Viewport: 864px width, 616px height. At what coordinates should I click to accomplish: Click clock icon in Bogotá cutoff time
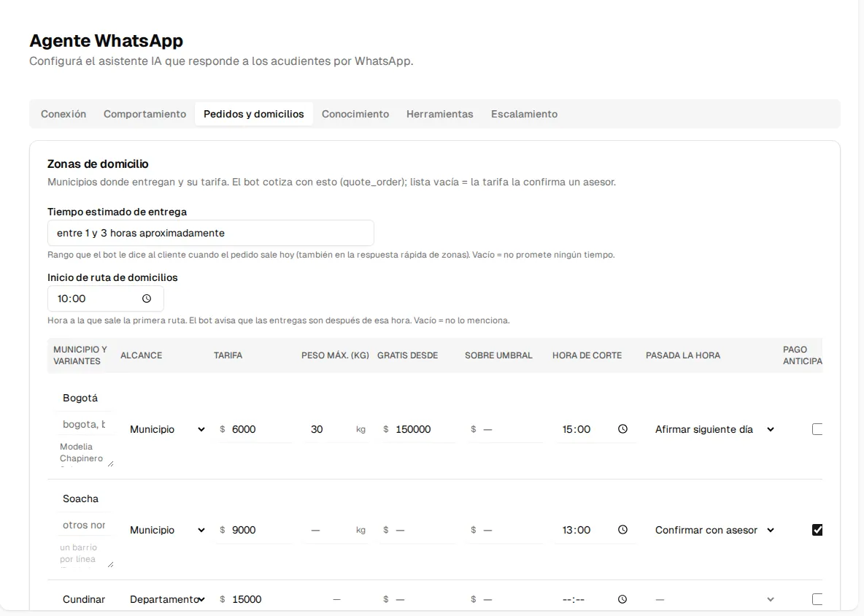(x=622, y=429)
